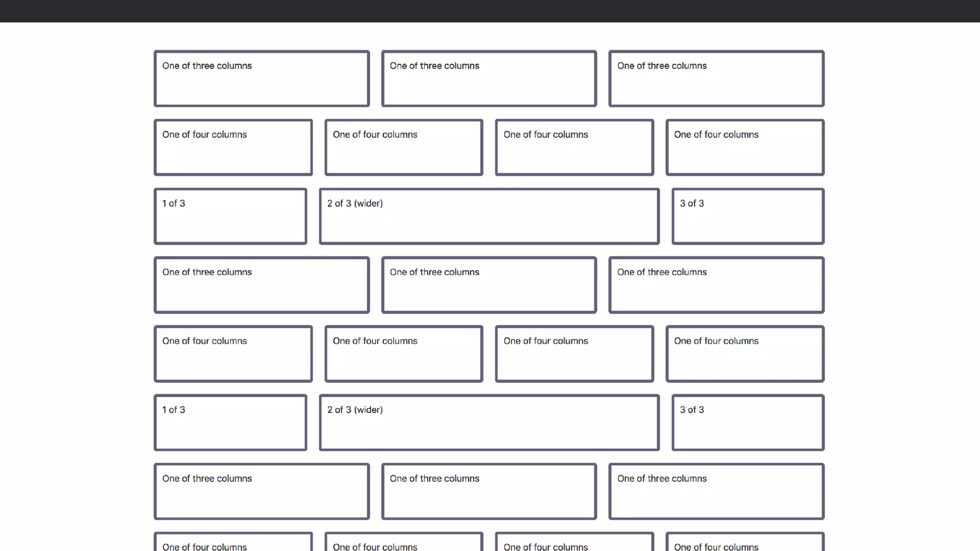Select last 'One of four columns' box in fifth row
980x551 pixels.
[745, 354]
